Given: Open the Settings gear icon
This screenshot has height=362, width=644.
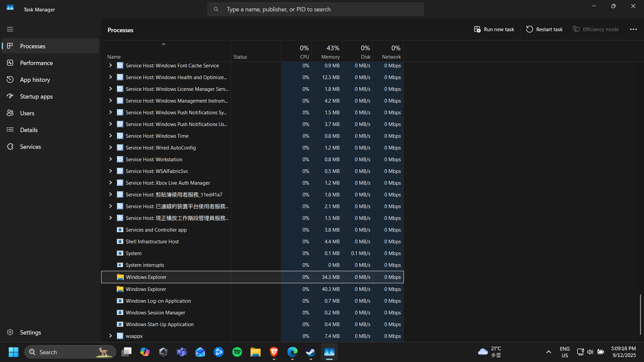Looking at the screenshot, I should coord(10,332).
